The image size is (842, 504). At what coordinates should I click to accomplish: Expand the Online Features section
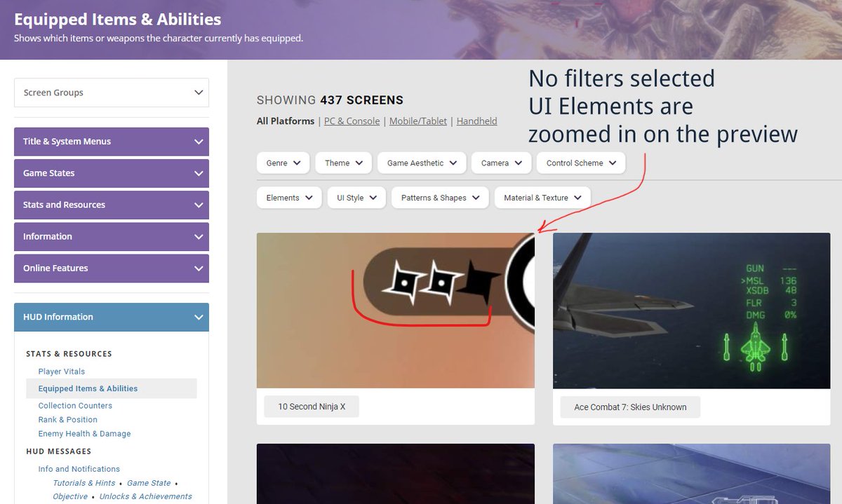tap(112, 268)
